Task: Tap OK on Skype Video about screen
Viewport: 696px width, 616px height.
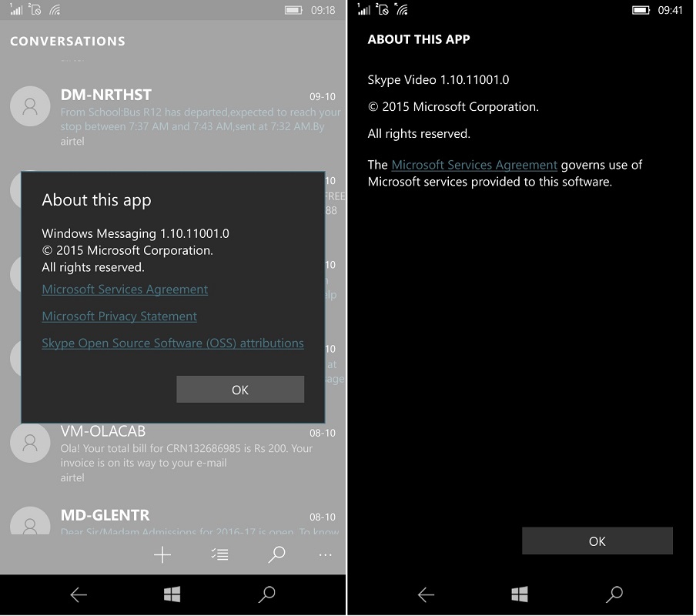Action: [597, 541]
